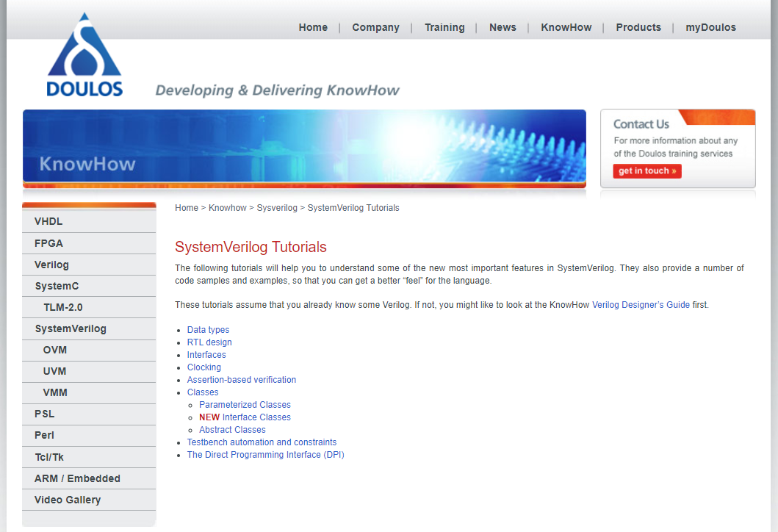
Task: Click the 'get in touch' button
Action: coord(647,170)
